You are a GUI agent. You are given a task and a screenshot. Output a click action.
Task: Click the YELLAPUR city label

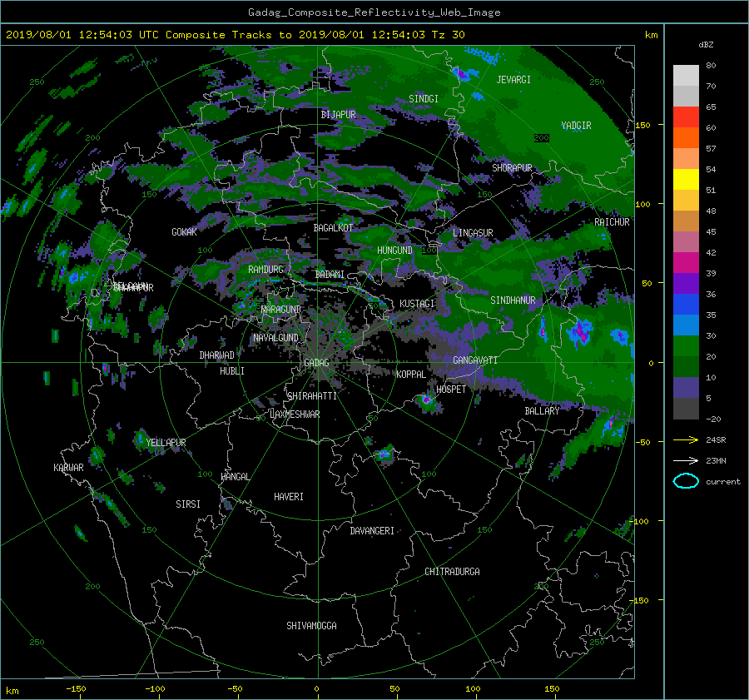tap(166, 443)
